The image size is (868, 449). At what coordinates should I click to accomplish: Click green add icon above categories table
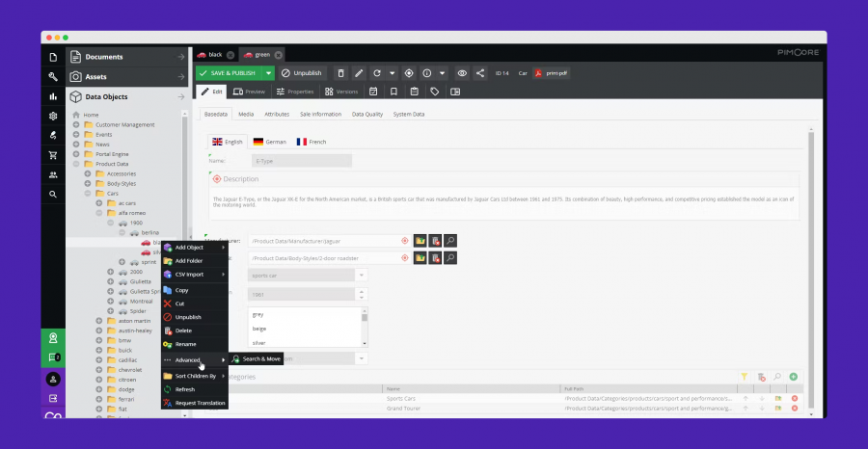(x=794, y=377)
